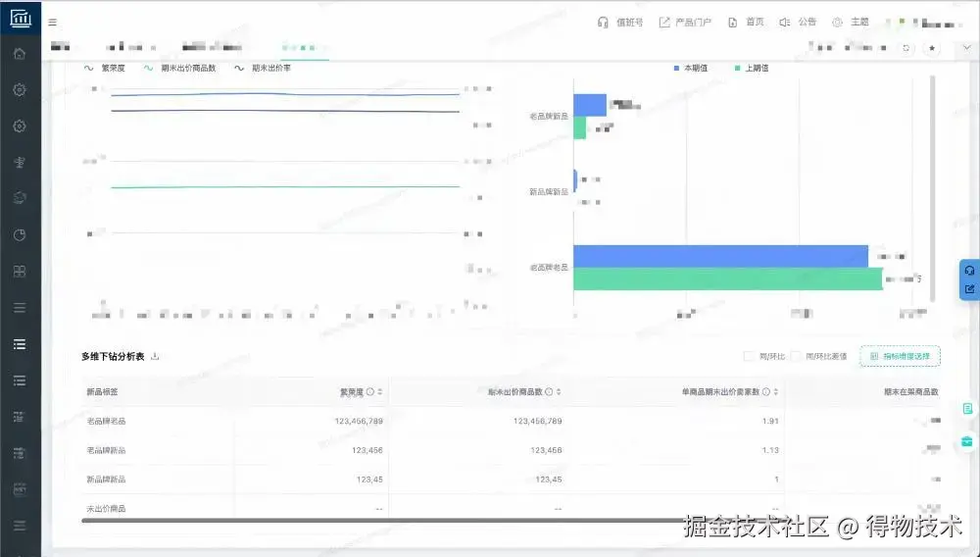Check the 同/环比 checkbox

(x=748, y=356)
